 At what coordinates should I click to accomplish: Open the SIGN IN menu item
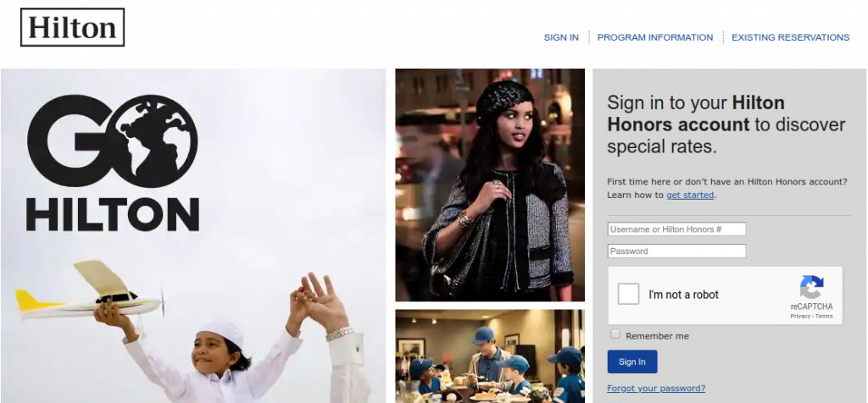click(561, 37)
